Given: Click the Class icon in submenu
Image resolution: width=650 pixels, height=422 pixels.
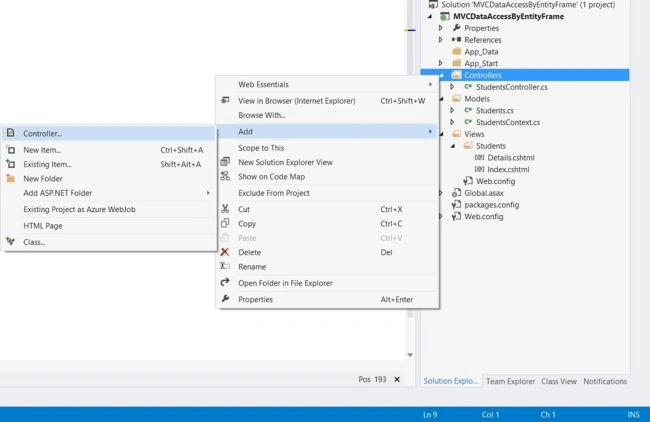Looking at the screenshot, I should coord(11,242).
